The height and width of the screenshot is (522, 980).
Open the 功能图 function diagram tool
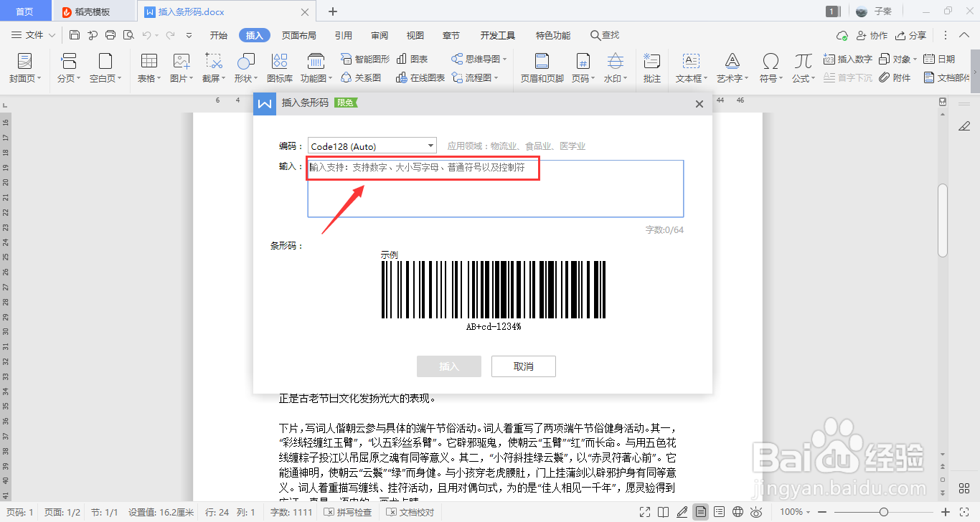[x=316, y=68]
